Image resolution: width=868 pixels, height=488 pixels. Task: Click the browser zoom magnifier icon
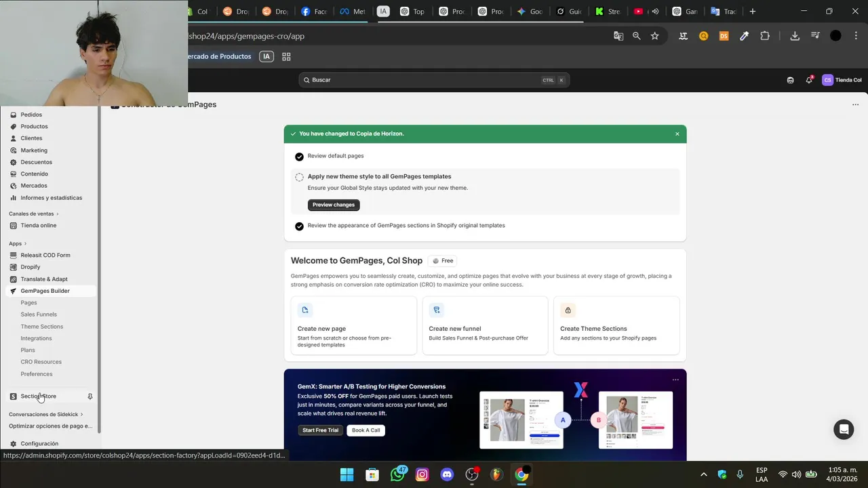click(x=636, y=36)
